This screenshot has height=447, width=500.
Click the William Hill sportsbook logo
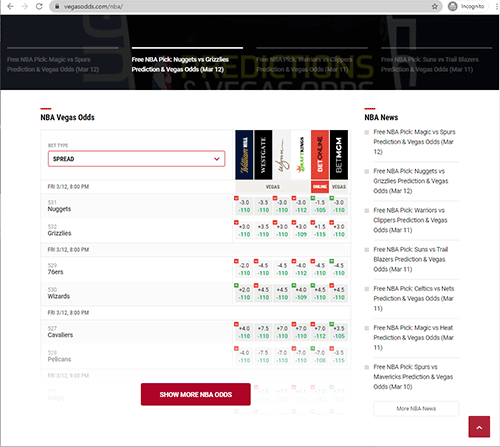point(244,155)
